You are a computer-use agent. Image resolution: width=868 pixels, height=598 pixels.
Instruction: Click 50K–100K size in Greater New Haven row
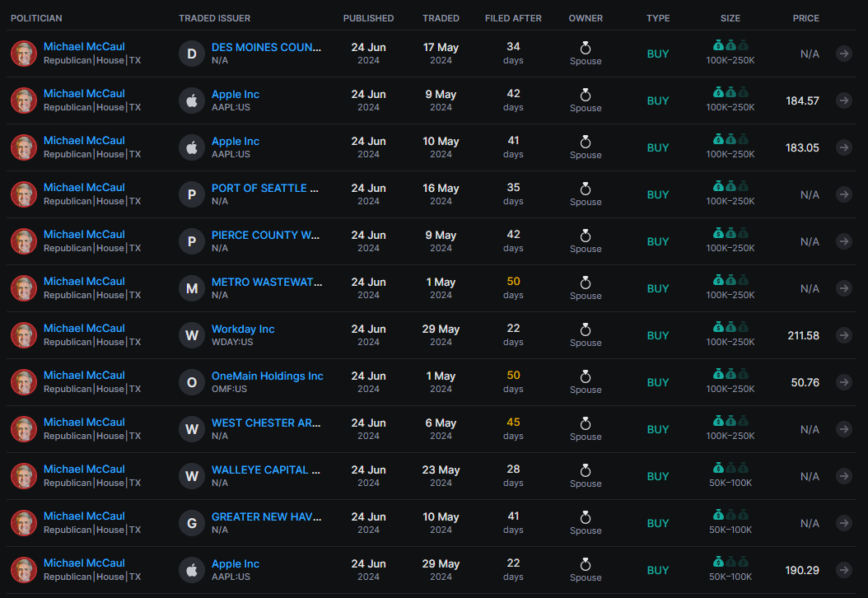point(730,530)
